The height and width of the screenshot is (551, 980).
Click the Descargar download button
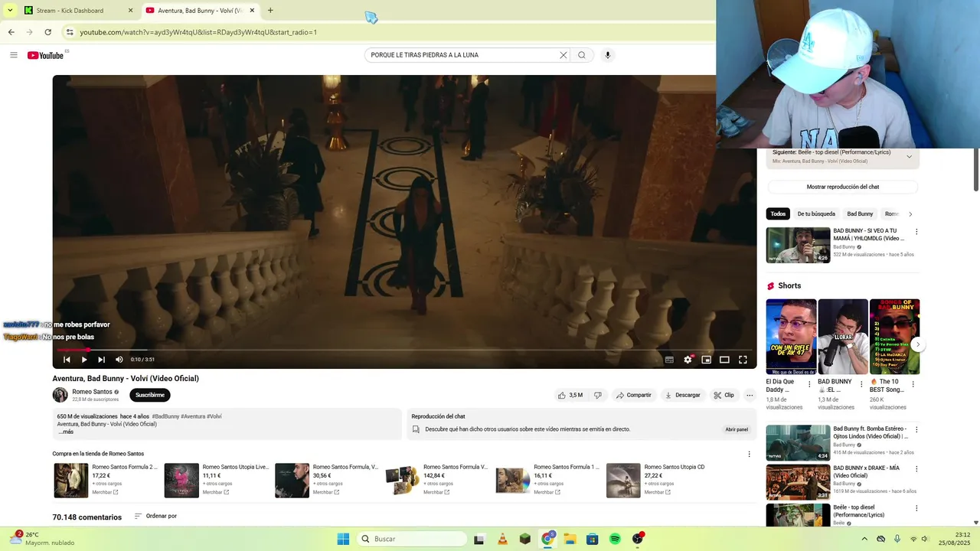[683, 395]
